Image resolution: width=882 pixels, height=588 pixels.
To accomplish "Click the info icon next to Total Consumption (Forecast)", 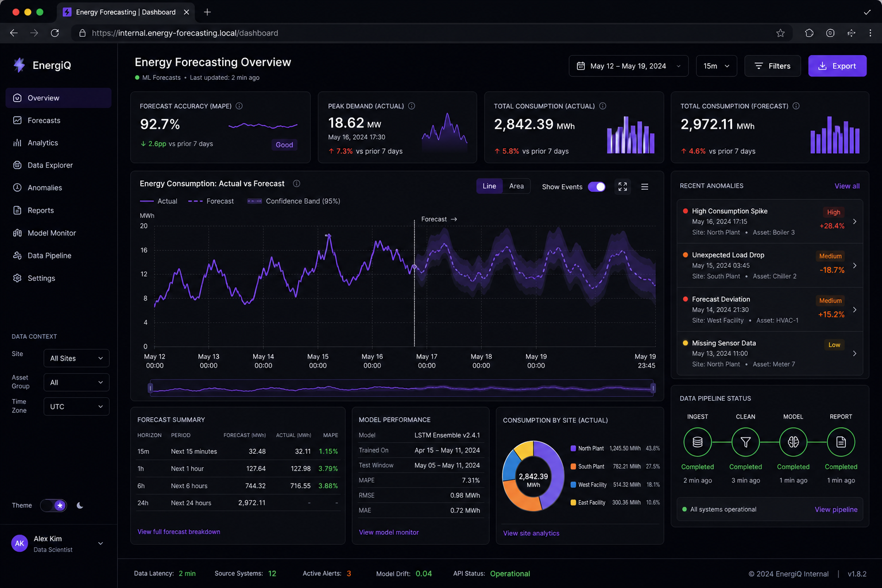I will point(796,106).
